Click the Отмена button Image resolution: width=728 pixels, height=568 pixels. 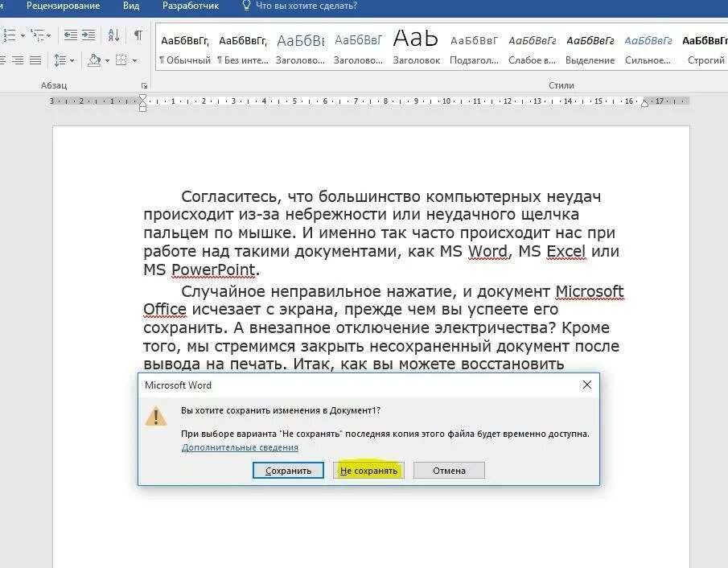pyautogui.click(x=449, y=471)
